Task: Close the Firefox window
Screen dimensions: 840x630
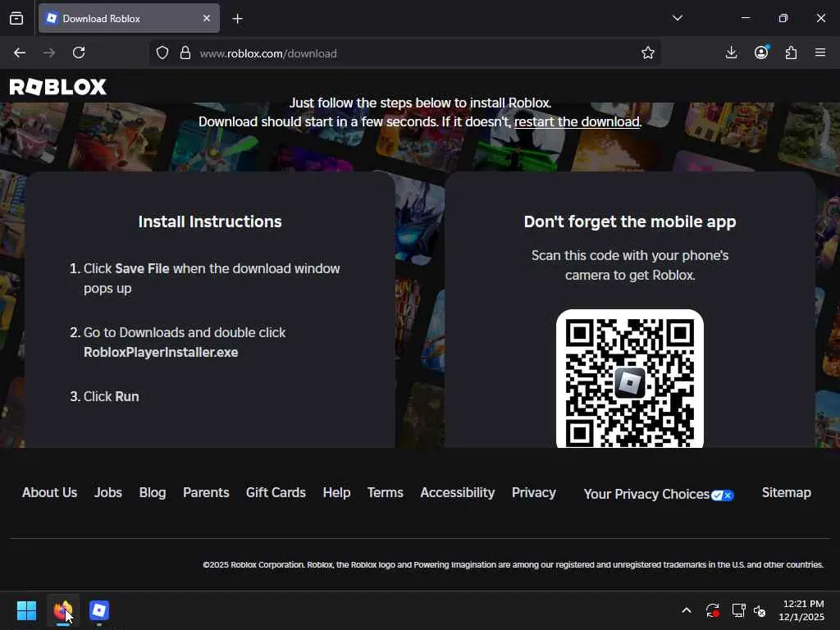Action: coord(820,18)
